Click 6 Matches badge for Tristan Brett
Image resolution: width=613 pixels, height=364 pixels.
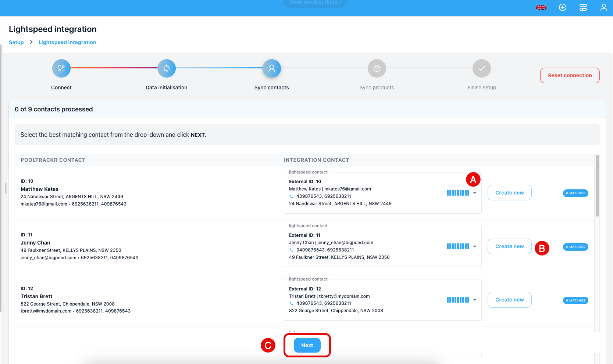575,300
